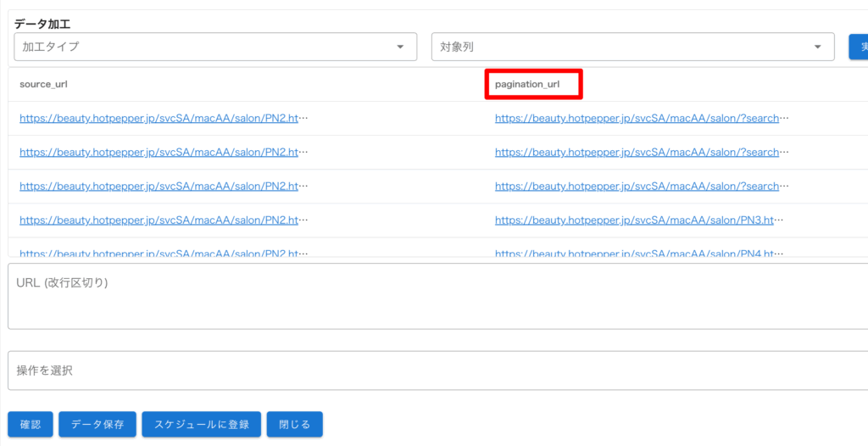Open first row pagination_url ?search link
Image resolution: width=868 pixels, height=446 pixels.
click(x=641, y=118)
